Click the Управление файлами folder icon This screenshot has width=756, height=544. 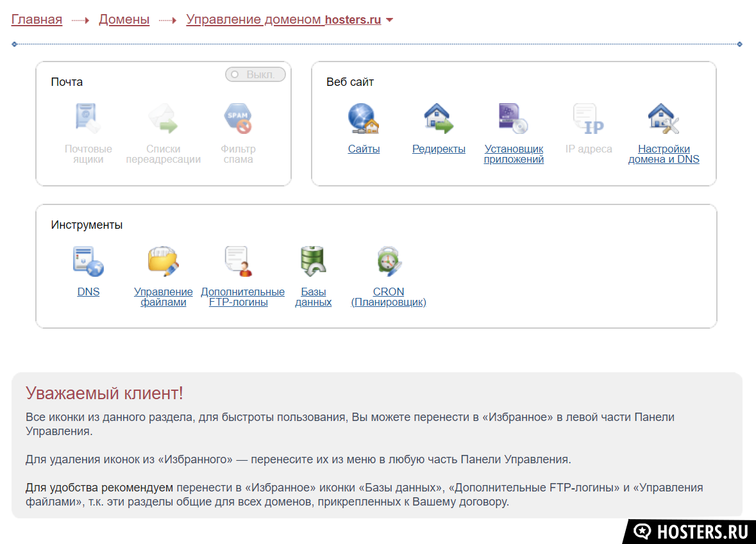coord(164,261)
